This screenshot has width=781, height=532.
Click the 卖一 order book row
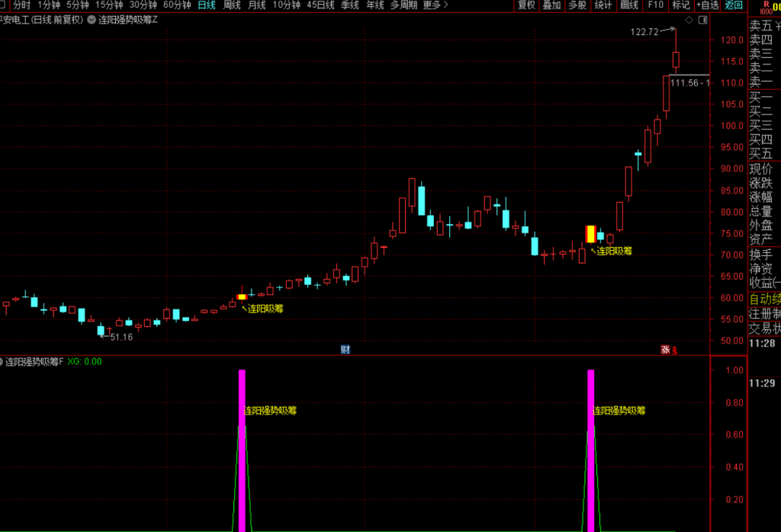pyautogui.click(x=764, y=81)
